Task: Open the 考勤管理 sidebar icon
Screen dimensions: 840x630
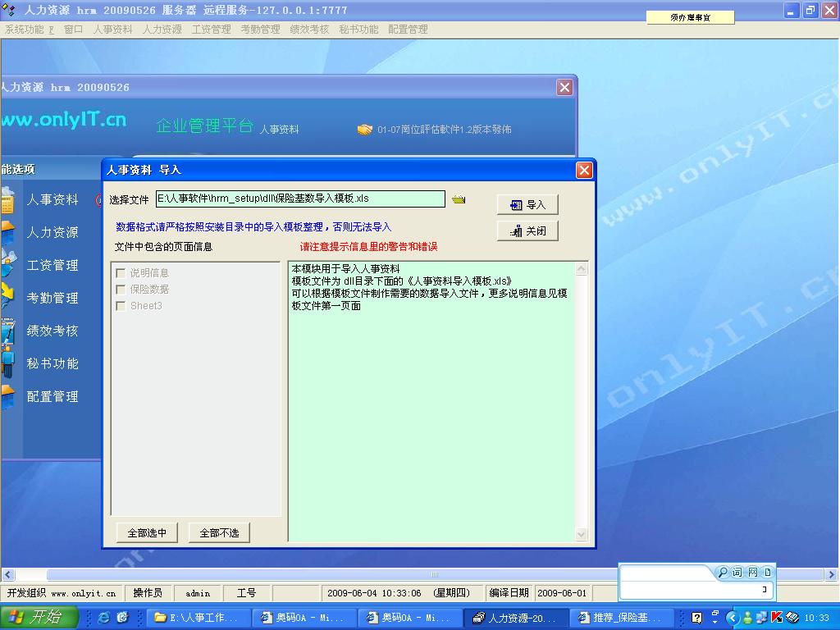Action: (7, 297)
